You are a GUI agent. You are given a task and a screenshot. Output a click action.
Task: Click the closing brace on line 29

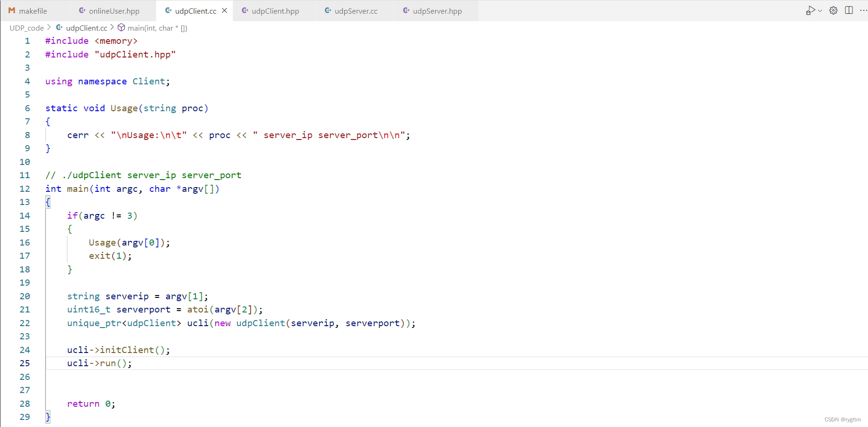48,417
